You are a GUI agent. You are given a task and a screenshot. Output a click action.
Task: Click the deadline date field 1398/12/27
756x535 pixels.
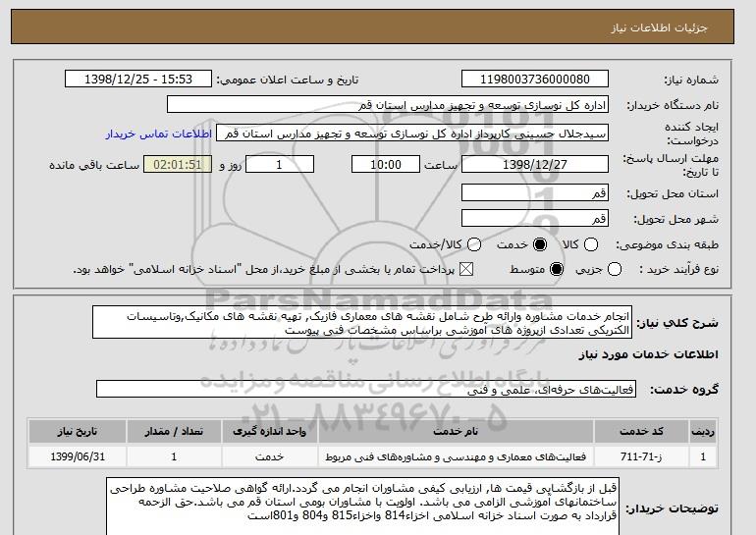tap(535, 164)
